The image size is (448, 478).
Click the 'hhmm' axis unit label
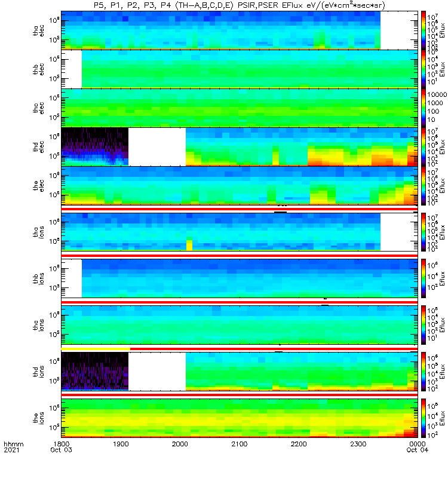point(14,444)
